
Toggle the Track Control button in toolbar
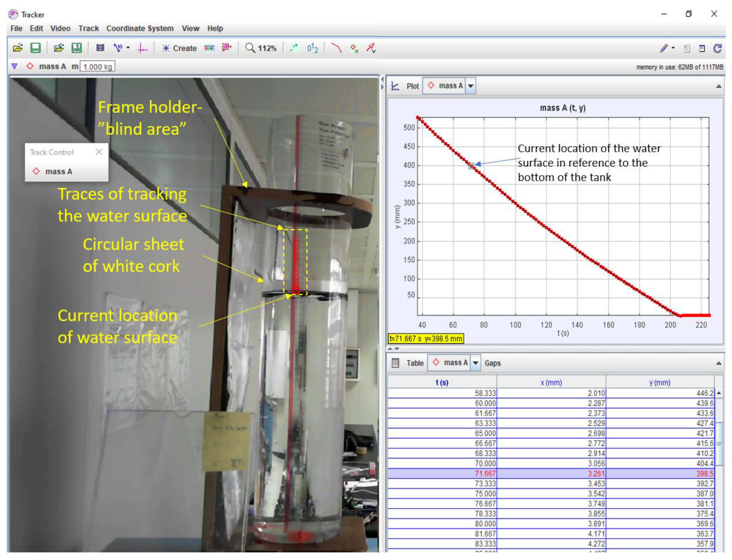coord(209,48)
